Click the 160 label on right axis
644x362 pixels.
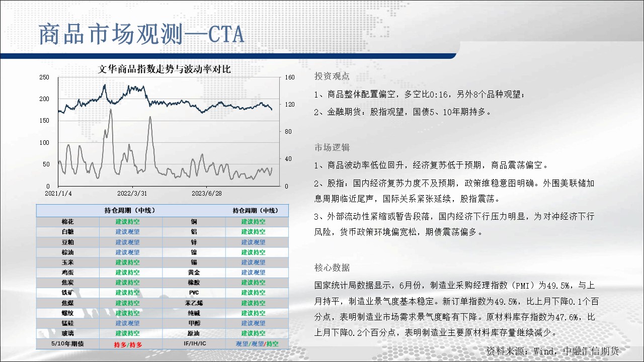pyautogui.click(x=289, y=77)
